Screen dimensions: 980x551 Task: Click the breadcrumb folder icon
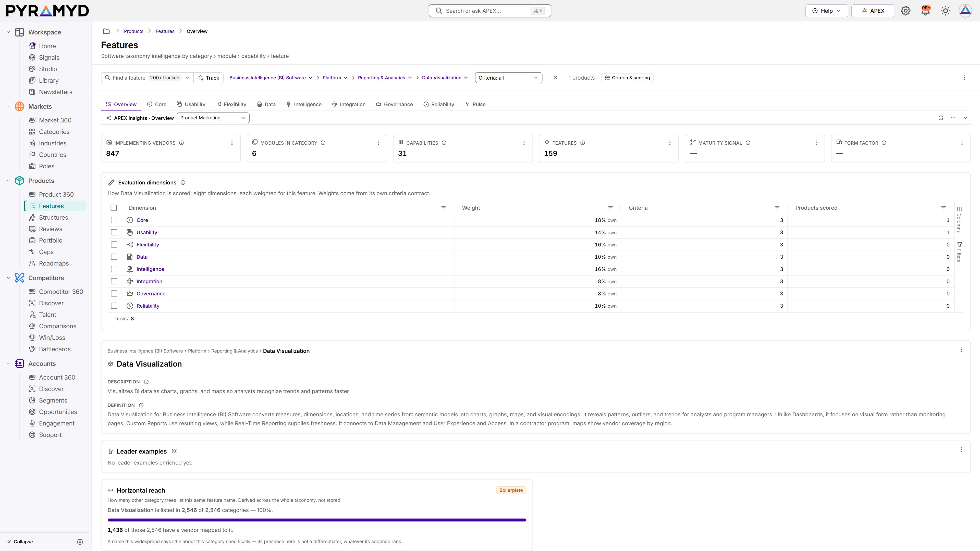[106, 31]
